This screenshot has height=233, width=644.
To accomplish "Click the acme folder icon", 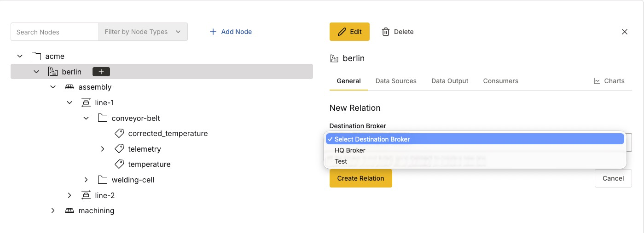I will click(x=36, y=56).
